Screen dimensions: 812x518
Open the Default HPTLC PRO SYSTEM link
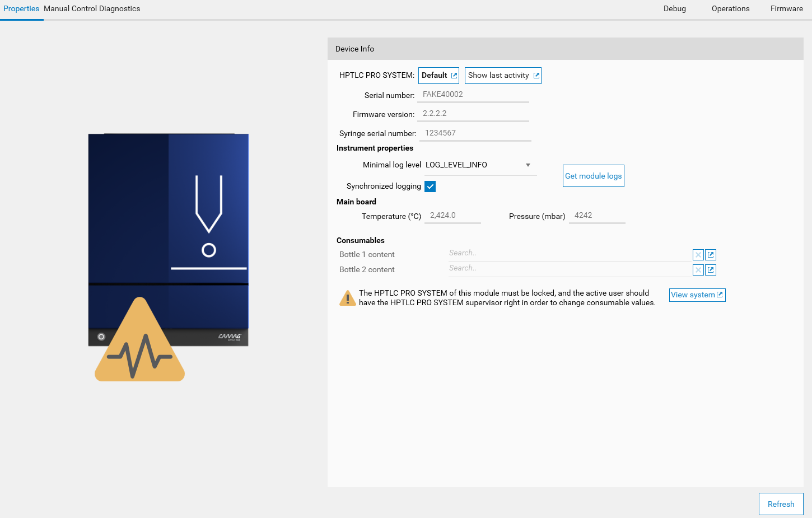438,76
